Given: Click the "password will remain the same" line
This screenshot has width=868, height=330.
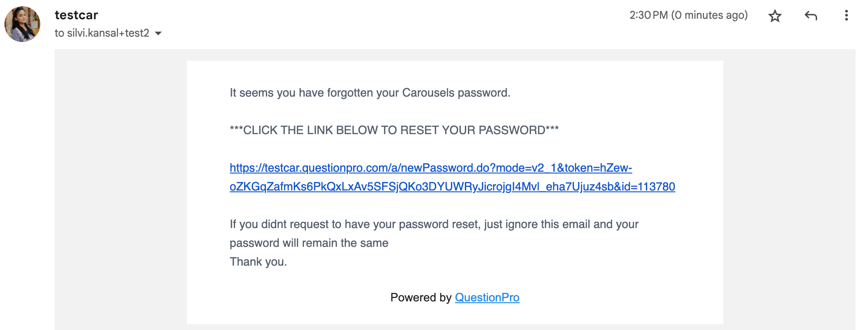Looking at the screenshot, I should (309, 243).
